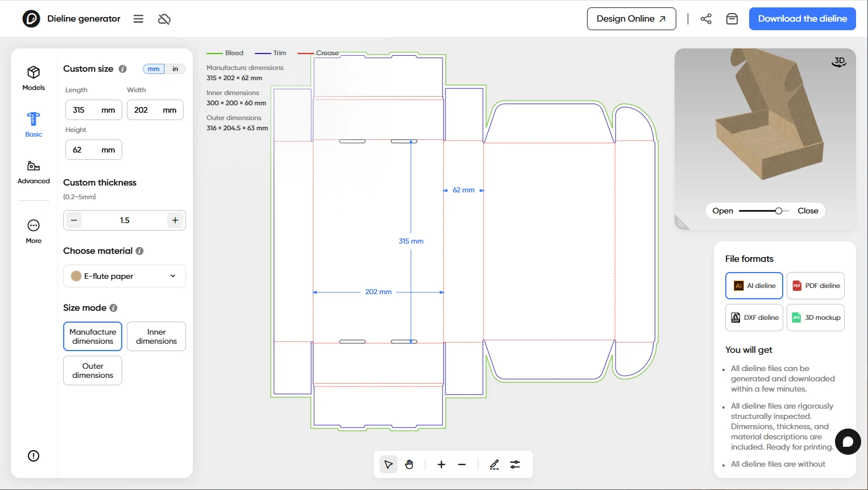Click the Open/Close 3D preview slider handle

coord(778,211)
